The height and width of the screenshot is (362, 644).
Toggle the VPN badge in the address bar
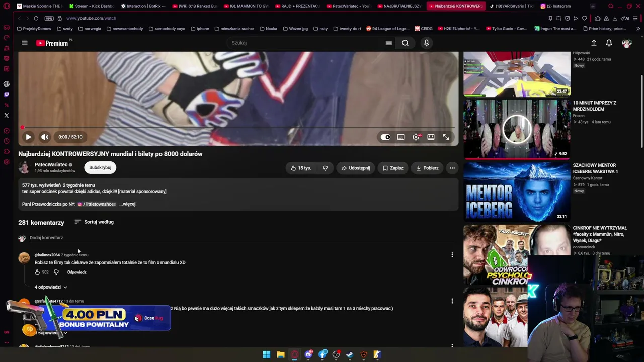point(49,18)
